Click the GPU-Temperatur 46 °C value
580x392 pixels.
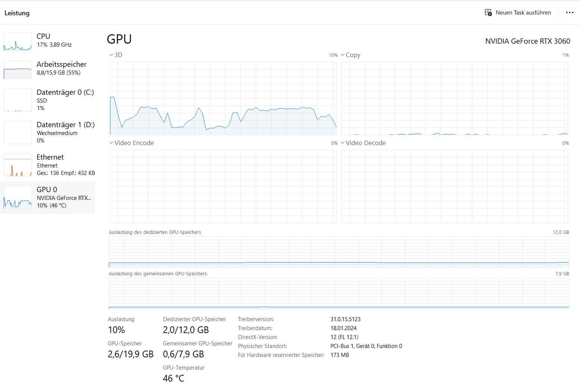(x=173, y=379)
